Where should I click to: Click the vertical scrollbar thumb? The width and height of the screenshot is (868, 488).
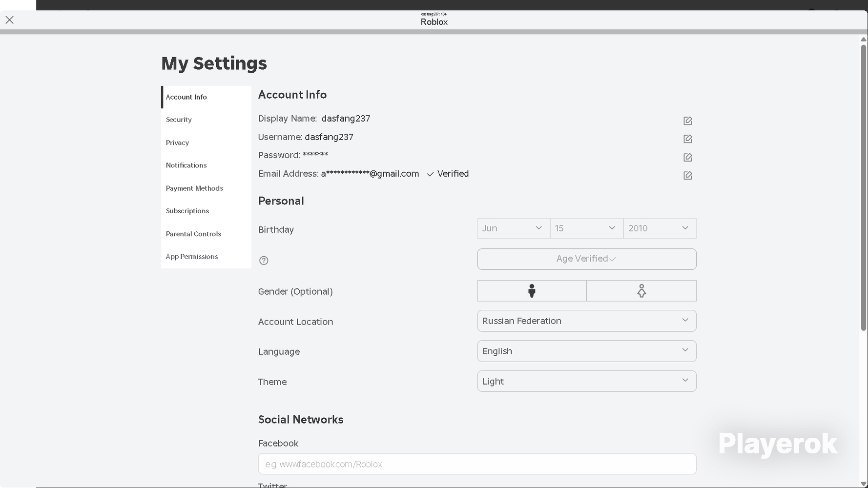point(863,187)
